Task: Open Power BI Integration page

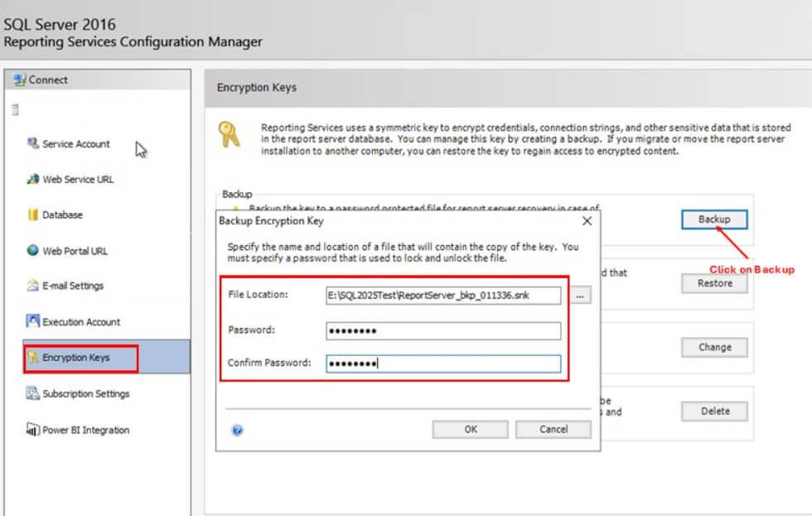Action: coord(85,430)
